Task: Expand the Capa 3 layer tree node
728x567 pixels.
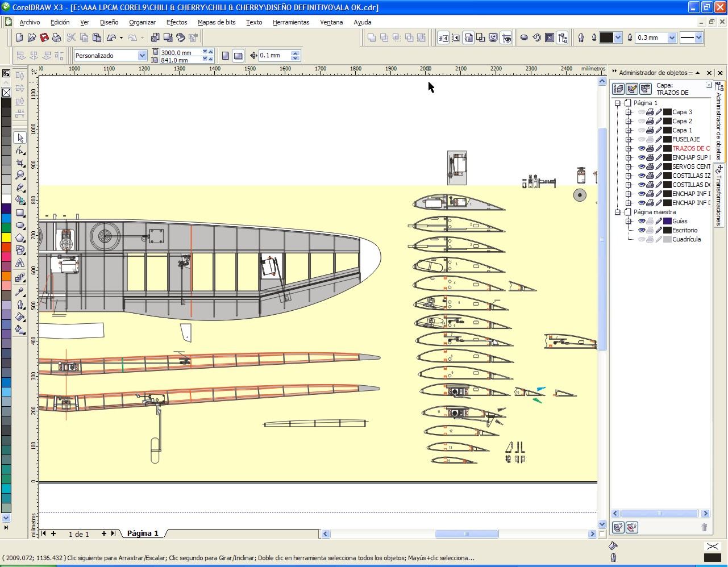Action: pyautogui.click(x=629, y=112)
